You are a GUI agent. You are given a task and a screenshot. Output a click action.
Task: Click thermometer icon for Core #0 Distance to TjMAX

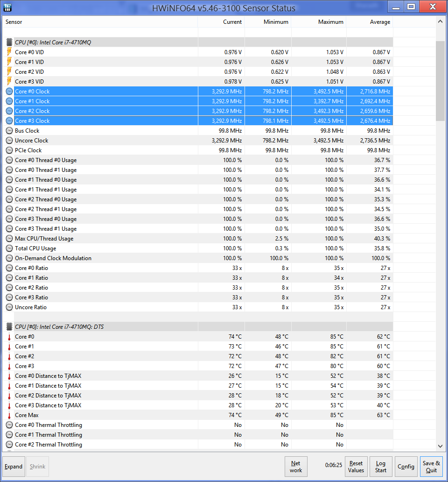pyautogui.click(x=9, y=376)
